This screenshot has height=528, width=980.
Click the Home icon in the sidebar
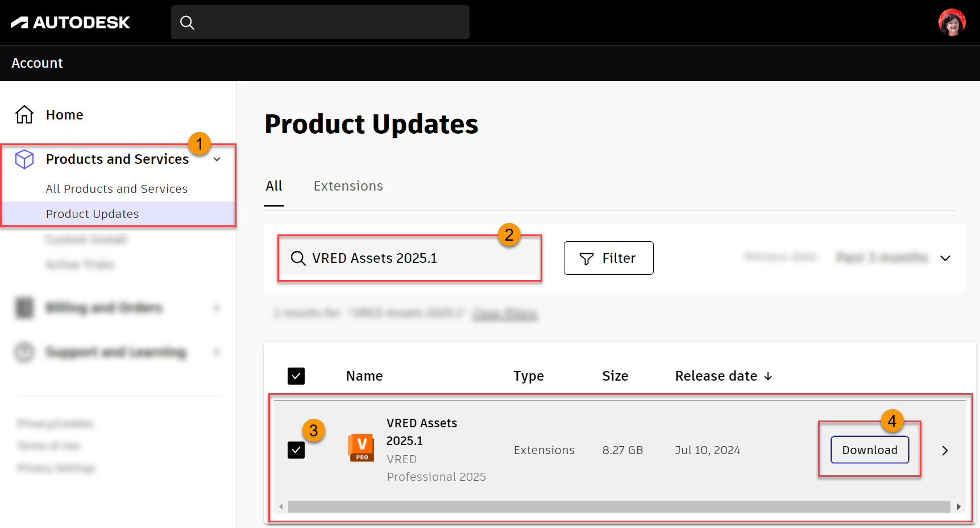point(24,114)
